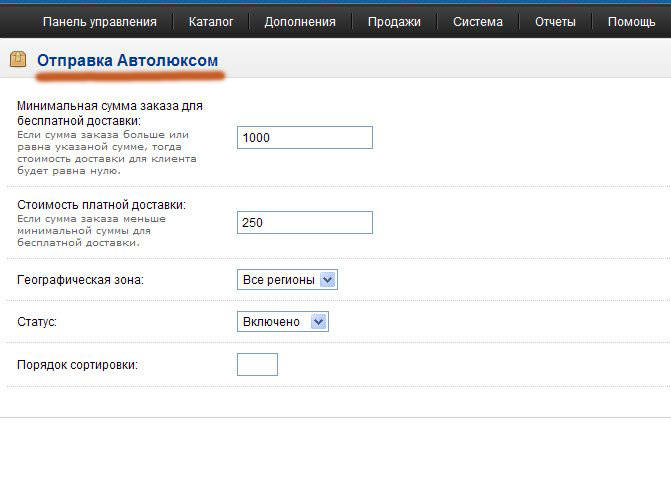Open the Продажи menu
The image size is (671, 483).
click(393, 21)
